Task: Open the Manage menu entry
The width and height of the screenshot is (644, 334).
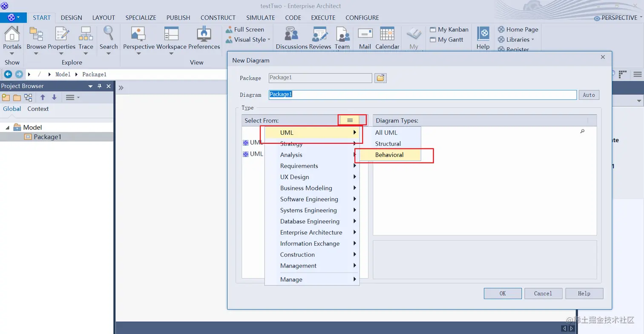Action: coord(312,279)
